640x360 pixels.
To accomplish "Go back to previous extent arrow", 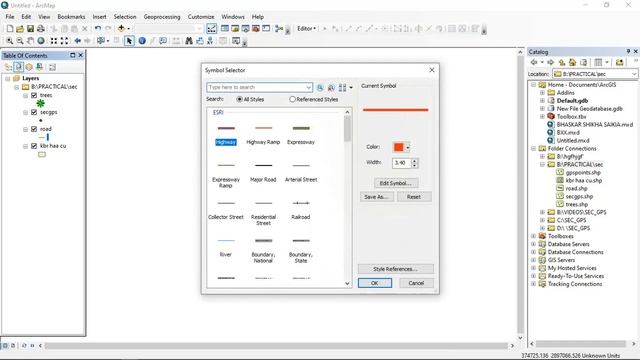I will tap(78, 41).
